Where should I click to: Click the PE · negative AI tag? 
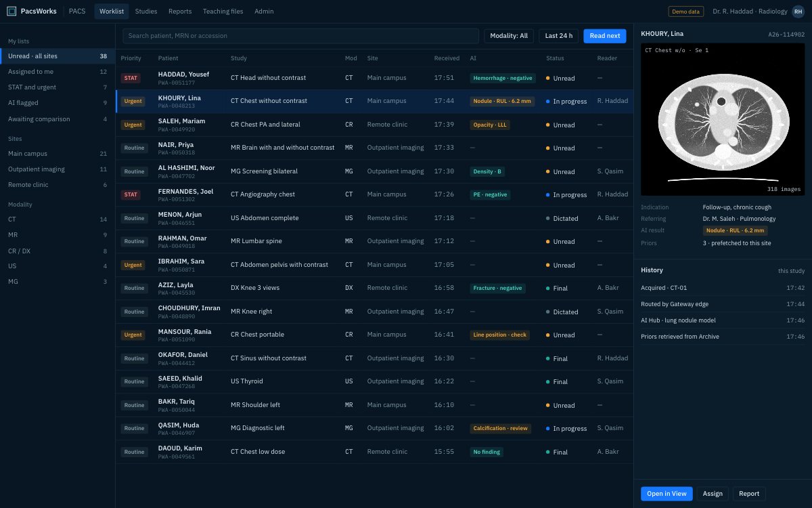coord(490,194)
